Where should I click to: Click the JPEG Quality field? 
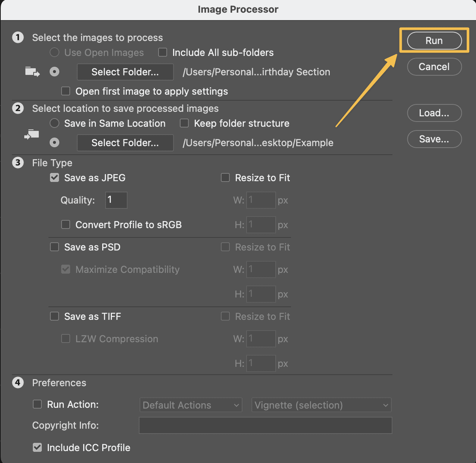click(116, 200)
